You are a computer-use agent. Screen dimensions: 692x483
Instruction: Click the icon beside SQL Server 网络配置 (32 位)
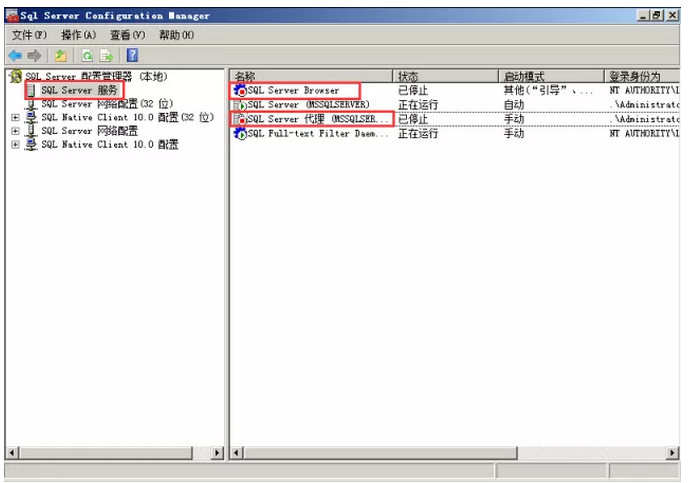tap(31, 104)
